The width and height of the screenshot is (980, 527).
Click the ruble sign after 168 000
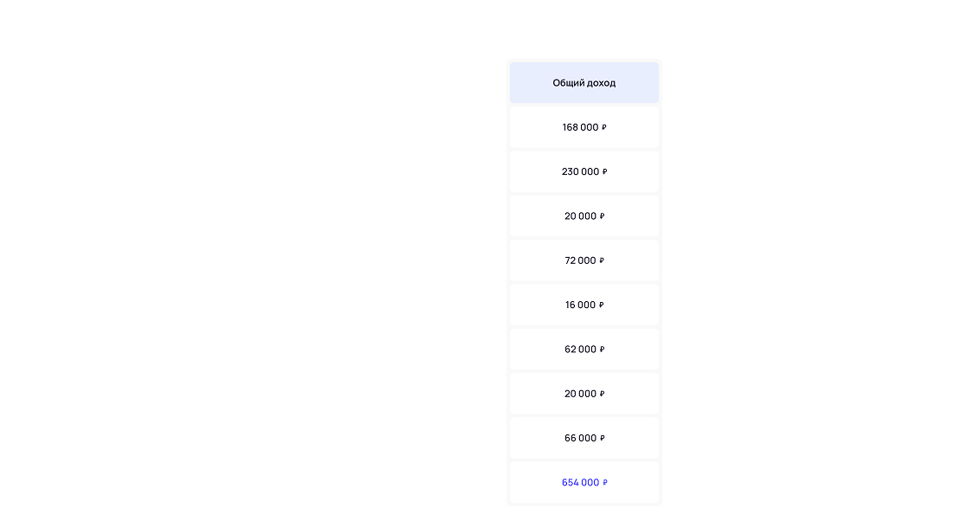point(604,128)
